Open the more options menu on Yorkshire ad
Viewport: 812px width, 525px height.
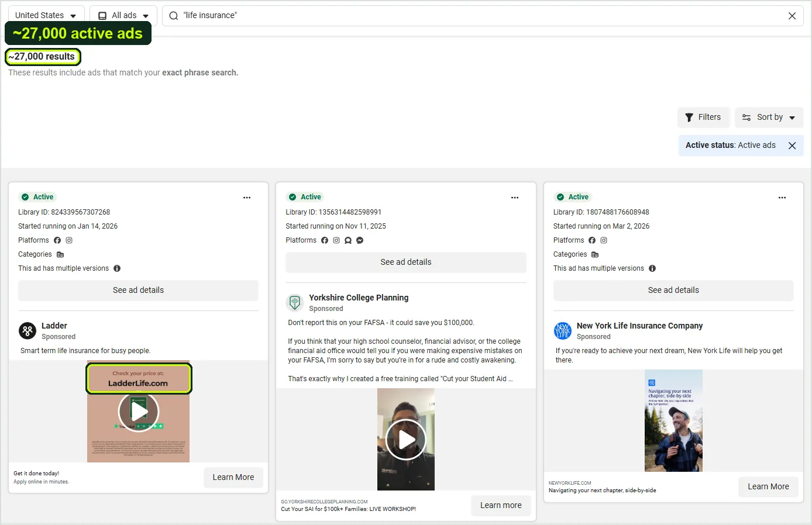[x=515, y=198]
